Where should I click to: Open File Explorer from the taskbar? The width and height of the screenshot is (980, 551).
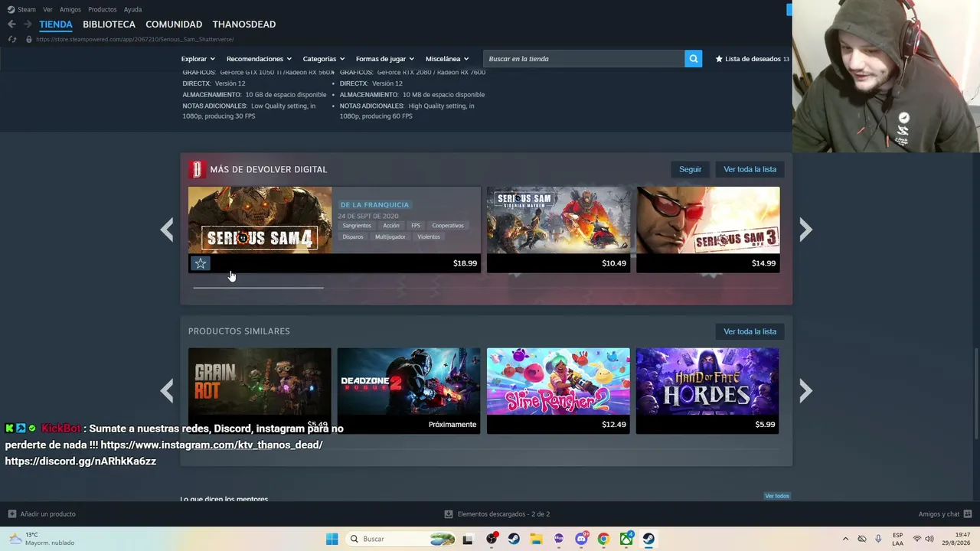coord(536,539)
